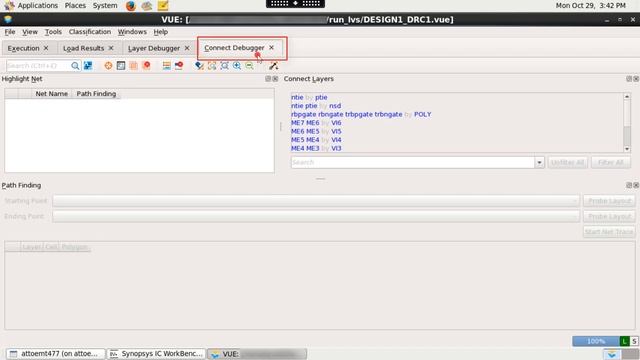The height and width of the screenshot is (360, 640).
Task: Close the Layer Debugger tab
Action: (187, 48)
